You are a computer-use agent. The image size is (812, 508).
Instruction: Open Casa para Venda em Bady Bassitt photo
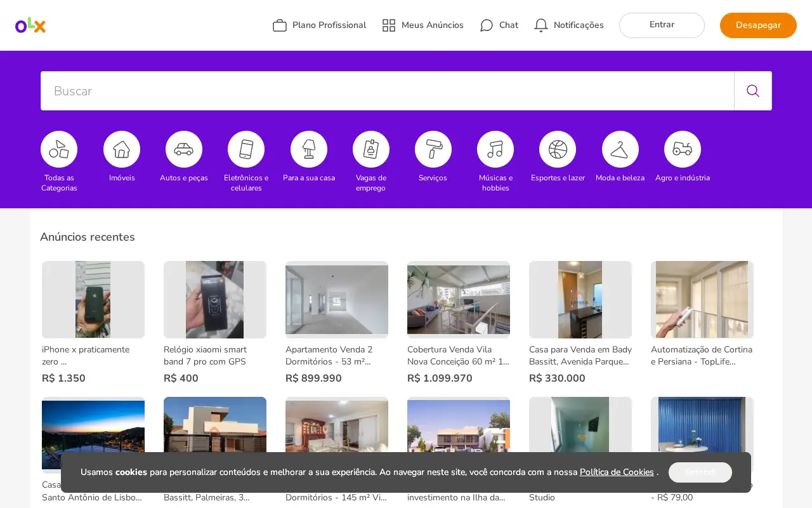[x=580, y=300]
